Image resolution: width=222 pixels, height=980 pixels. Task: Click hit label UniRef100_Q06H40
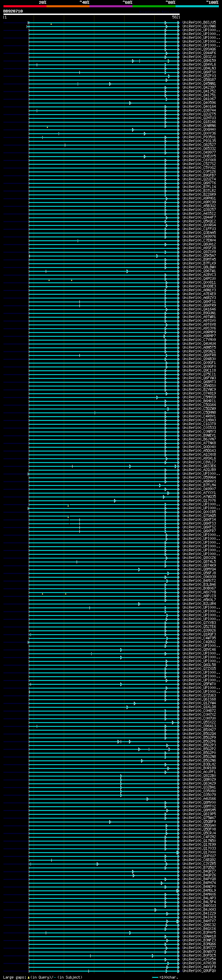click(x=199, y=129)
